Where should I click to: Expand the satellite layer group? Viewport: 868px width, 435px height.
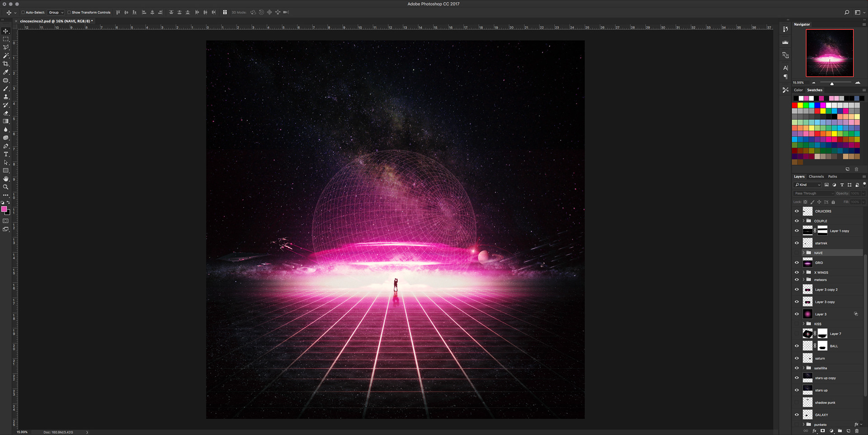tap(804, 368)
